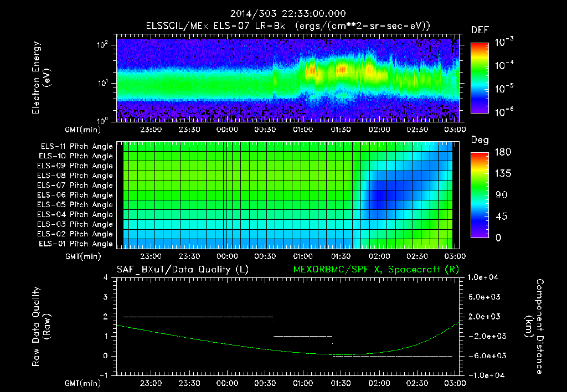Click the 23:30 tick under the data quality panel
567x392 pixels.
(189, 383)
